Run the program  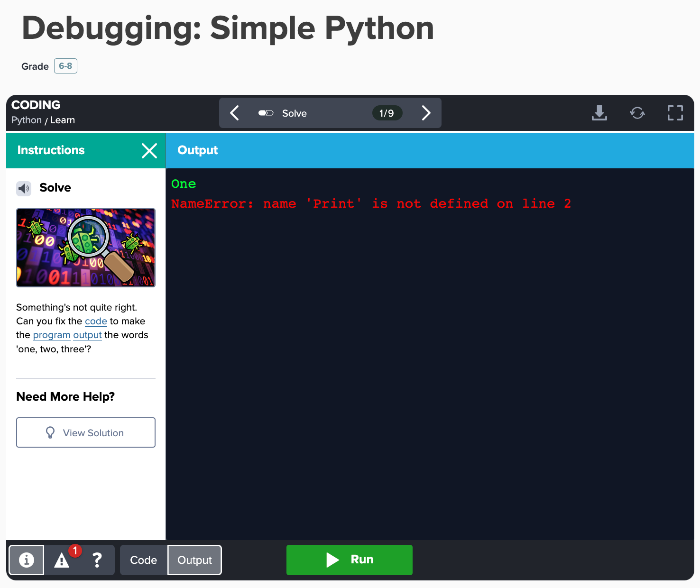coord(350,560)
